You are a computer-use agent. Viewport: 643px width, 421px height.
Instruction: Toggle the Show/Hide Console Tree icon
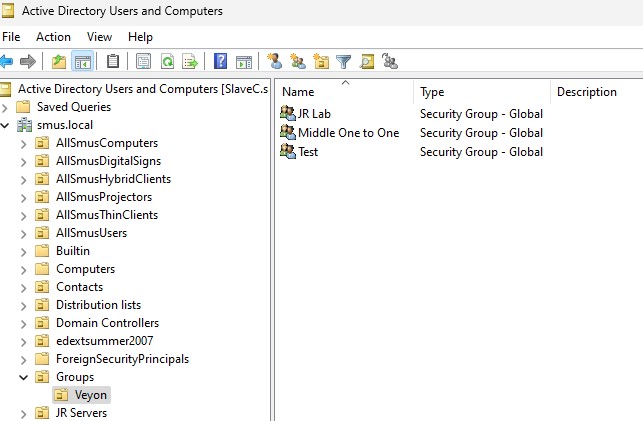tap(82, 61)
